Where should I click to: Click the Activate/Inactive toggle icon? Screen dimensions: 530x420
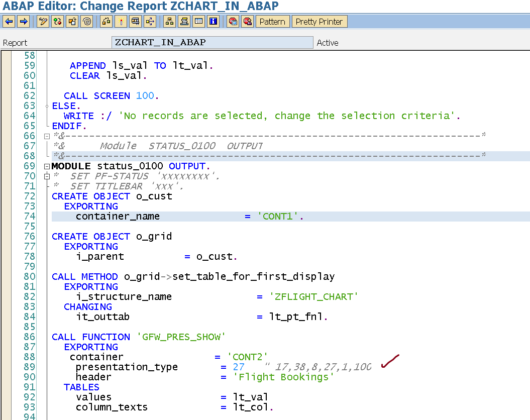(58, 22)
